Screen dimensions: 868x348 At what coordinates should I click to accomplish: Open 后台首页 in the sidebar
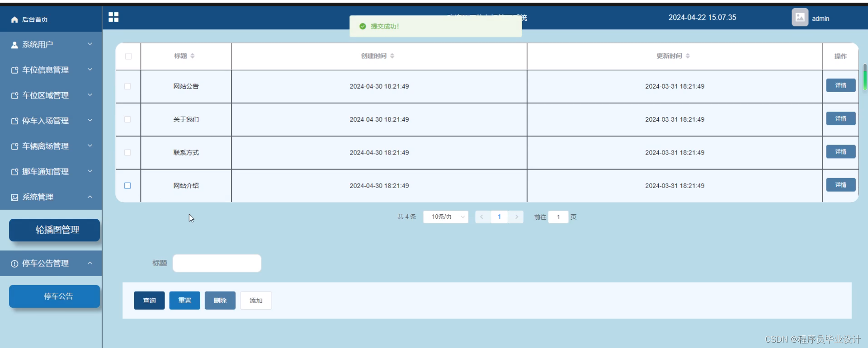click(51, 19)
